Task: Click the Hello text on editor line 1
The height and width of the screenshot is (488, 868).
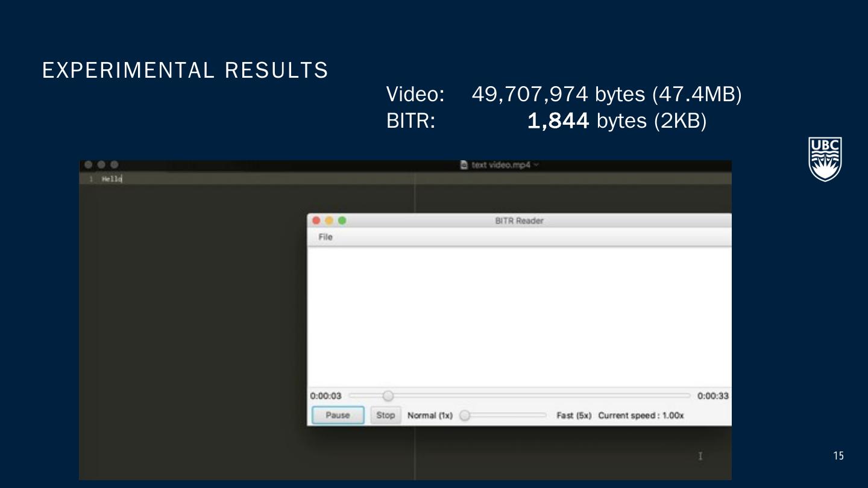Action: click(112, 179)
